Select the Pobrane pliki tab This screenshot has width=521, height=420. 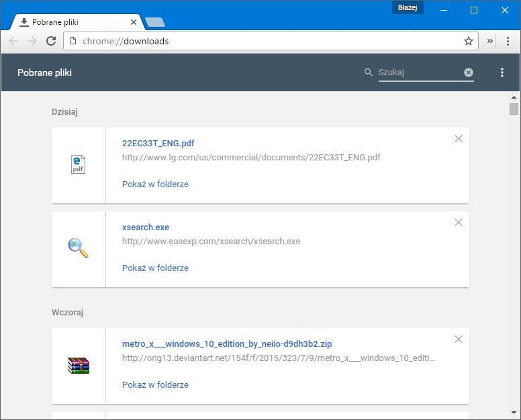tap(77, 22)
